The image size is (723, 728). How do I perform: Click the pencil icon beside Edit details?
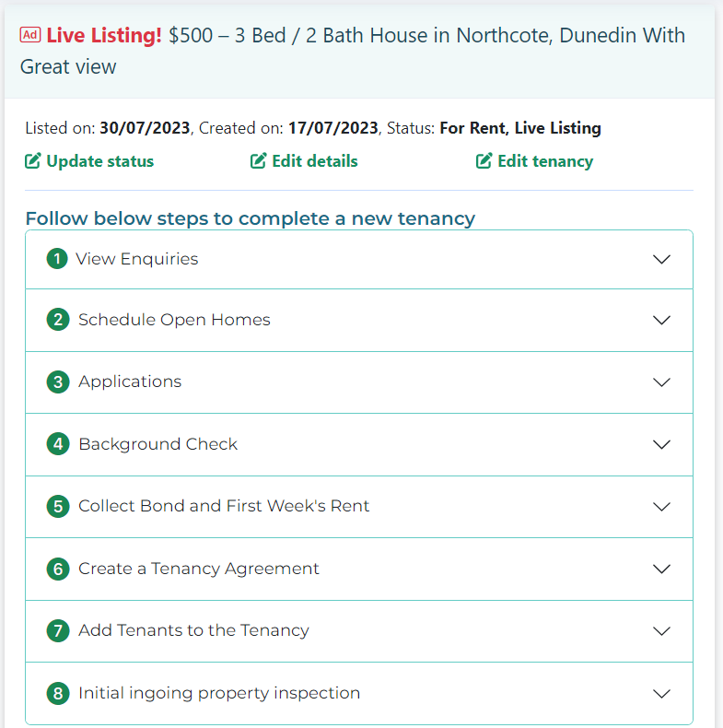click(x=259, y=161)
